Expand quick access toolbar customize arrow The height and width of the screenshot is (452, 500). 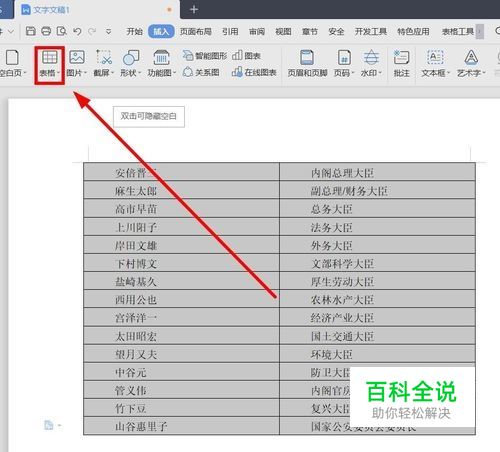[x=108, y=32]
